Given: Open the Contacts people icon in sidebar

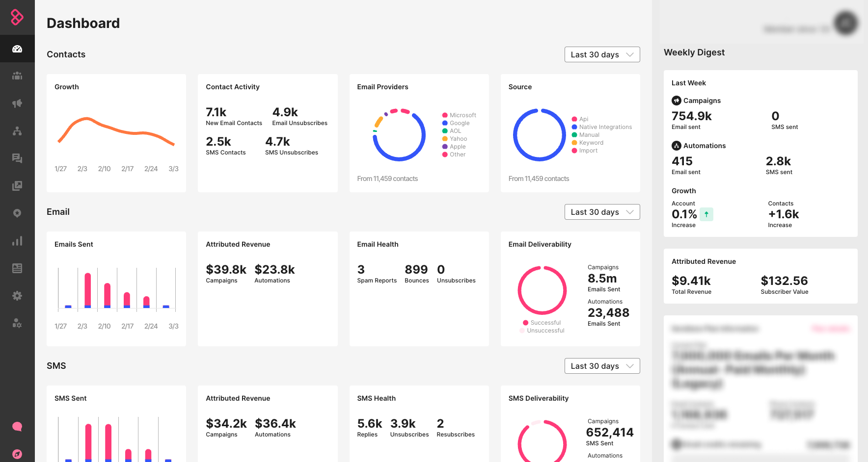Looking at the screenshot, I should 17,76.
